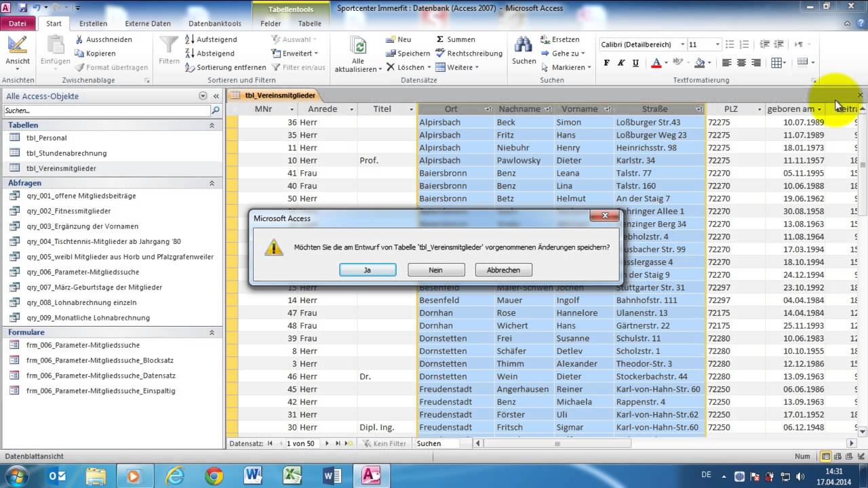Open the Ansicht view switcher icon
Screen dimensions: 868x488
click(18, 45)
